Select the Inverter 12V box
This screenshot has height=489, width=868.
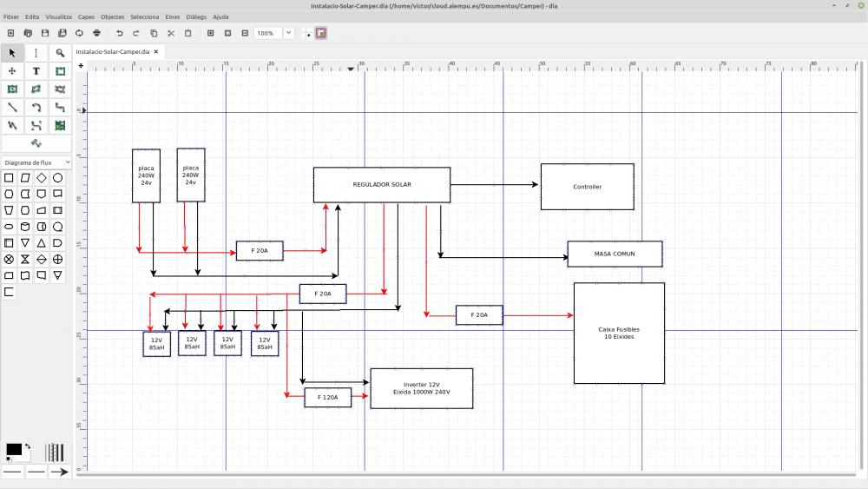pos(421,388)
